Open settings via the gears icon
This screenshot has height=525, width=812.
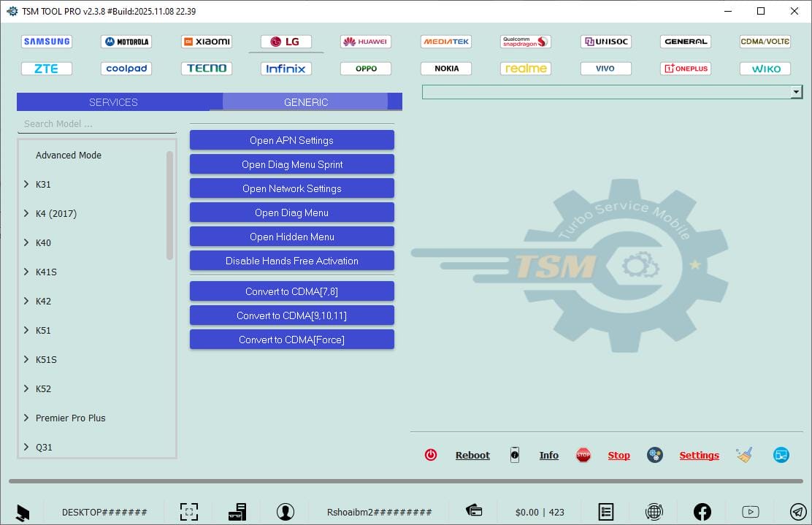pos(655,454)
